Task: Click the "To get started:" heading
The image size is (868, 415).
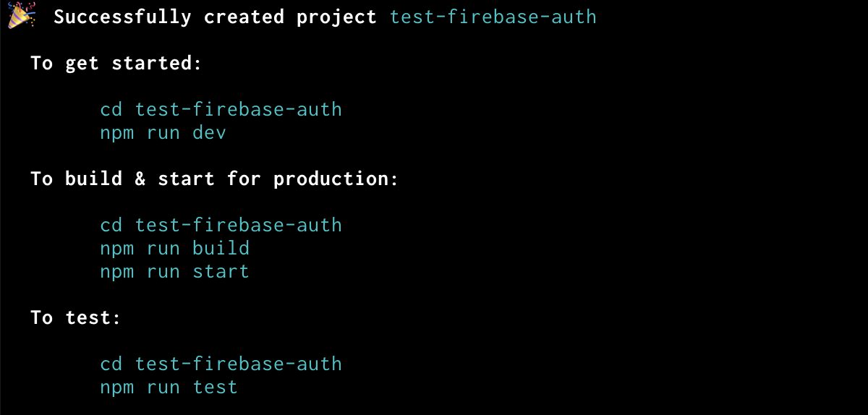Action: [116, 64]
